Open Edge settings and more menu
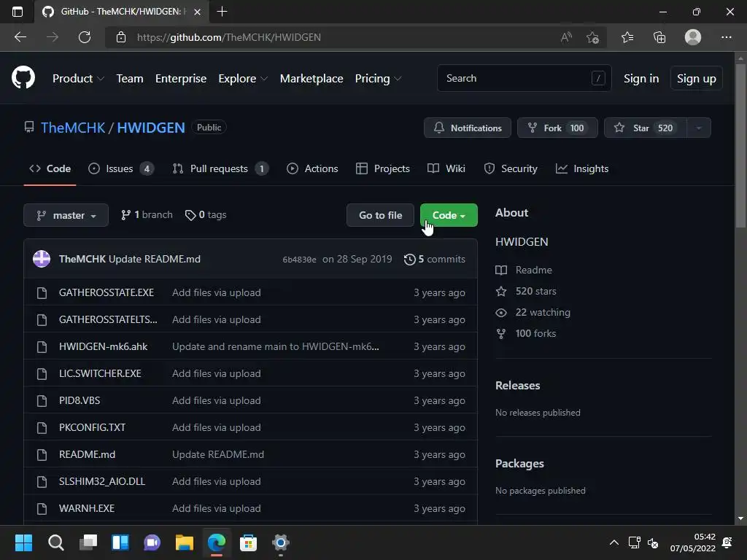The width and height of the screenshot is (747, 560). 726,37
